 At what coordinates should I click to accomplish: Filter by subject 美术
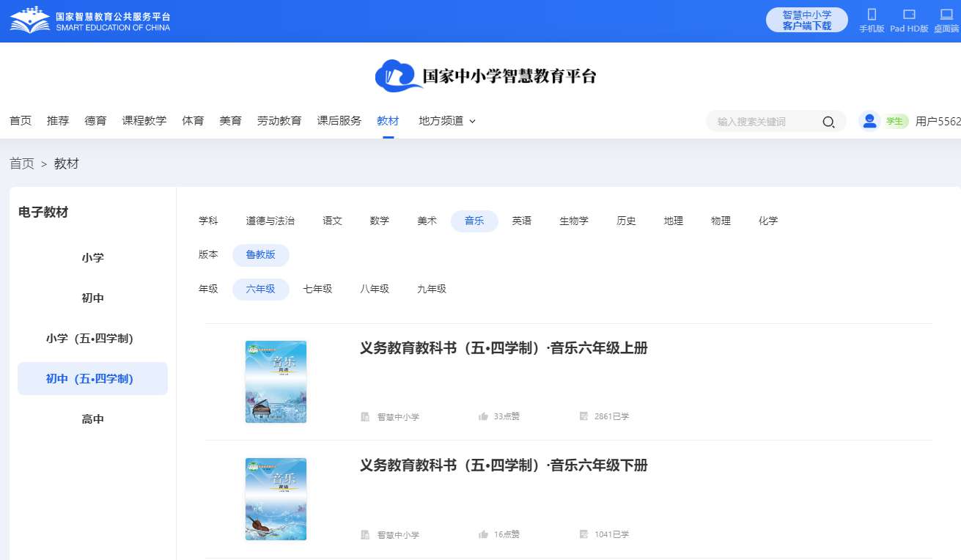[427, 221]
